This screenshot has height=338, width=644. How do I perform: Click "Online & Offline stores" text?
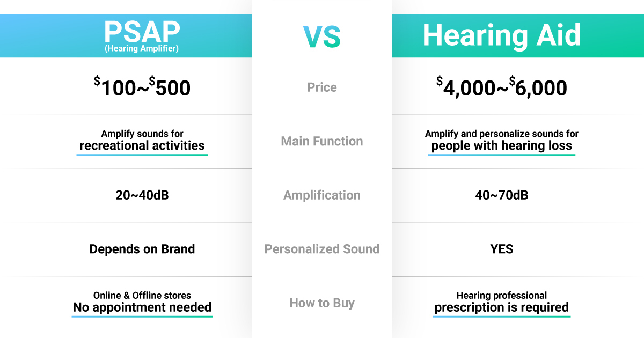coord(142,295)
